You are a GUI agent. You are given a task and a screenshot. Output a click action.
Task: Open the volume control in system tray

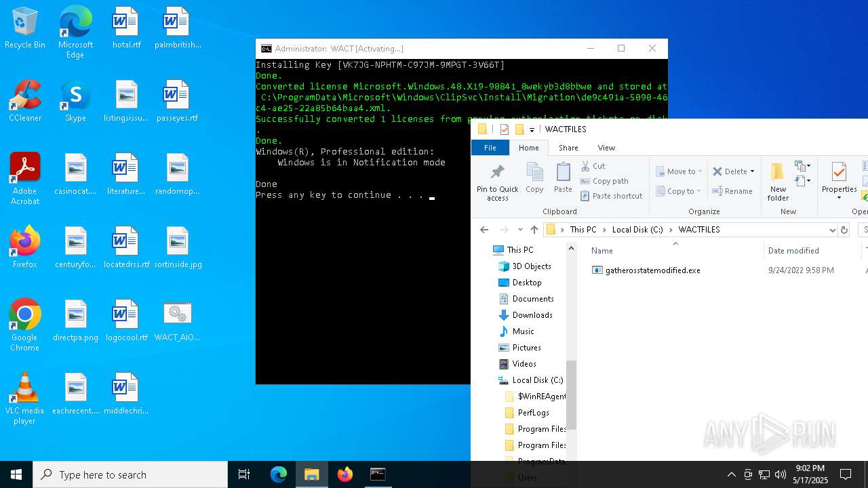781,474
